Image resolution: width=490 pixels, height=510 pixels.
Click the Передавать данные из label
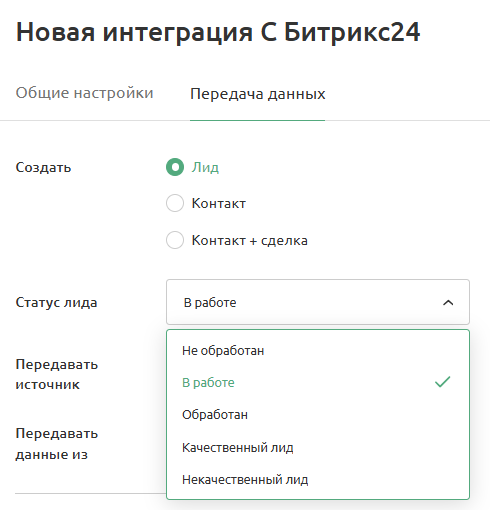click(x=57, y=444)
